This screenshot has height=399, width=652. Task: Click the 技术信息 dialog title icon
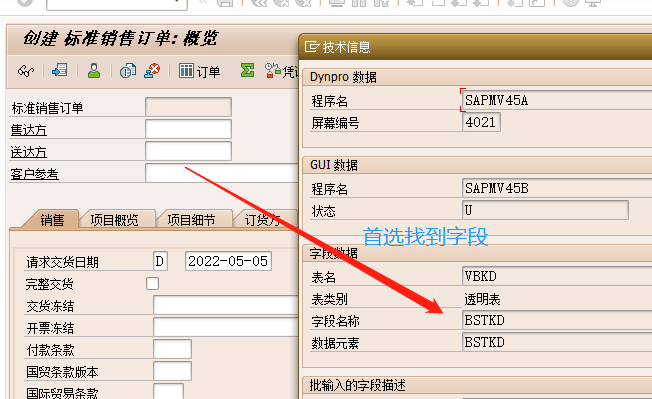pos(311,47)
